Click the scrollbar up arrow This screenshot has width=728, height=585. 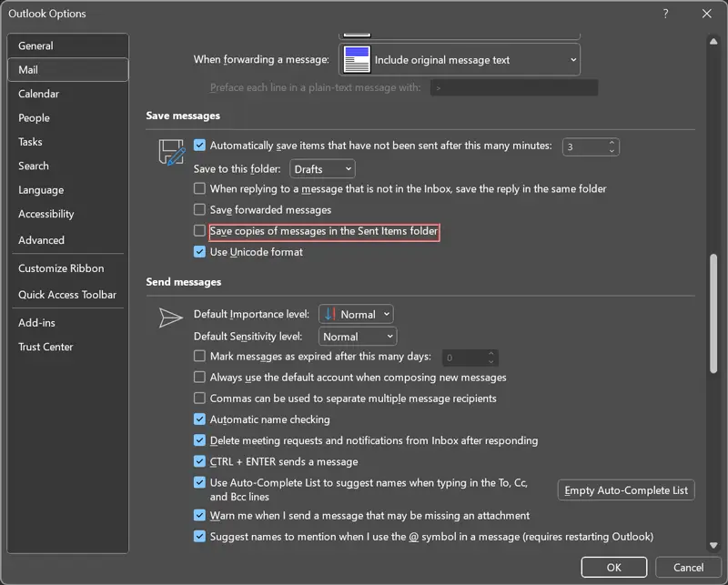point(713,41)
